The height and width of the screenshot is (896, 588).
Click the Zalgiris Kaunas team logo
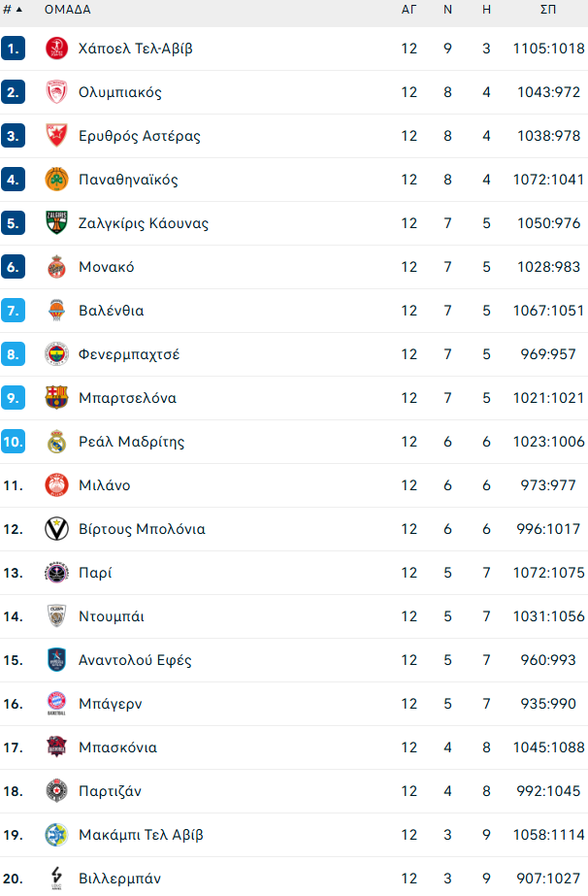coord(57,223)
